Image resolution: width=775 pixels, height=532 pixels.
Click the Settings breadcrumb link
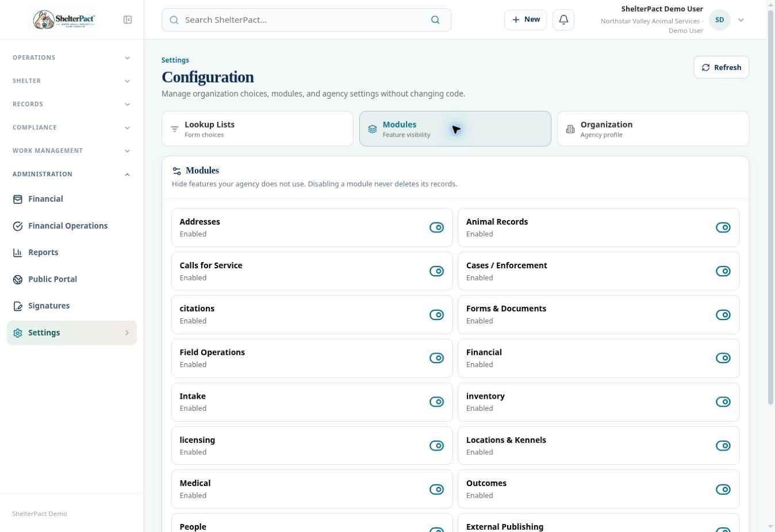pos(175,60)
